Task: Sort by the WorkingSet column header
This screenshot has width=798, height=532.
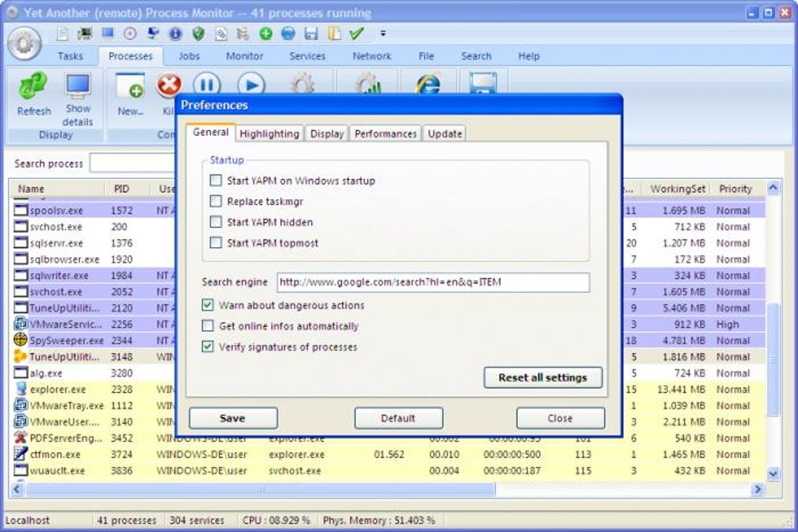Action: (677, 189)
